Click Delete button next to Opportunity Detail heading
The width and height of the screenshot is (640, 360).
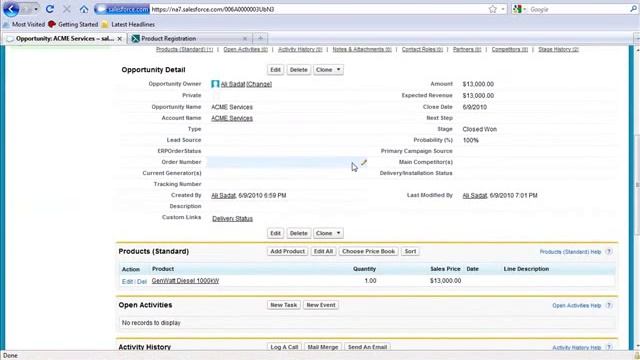click(x=298, y=70)
